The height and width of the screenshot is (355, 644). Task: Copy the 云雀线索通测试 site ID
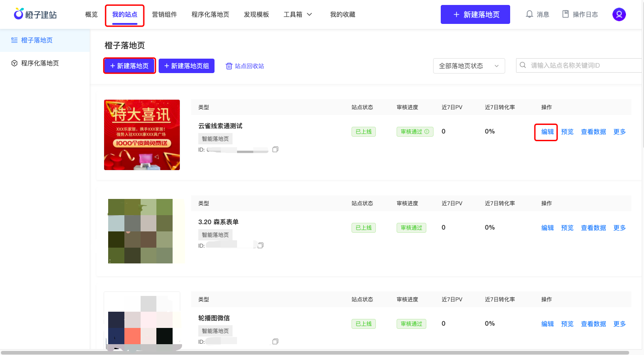(275, 149)
